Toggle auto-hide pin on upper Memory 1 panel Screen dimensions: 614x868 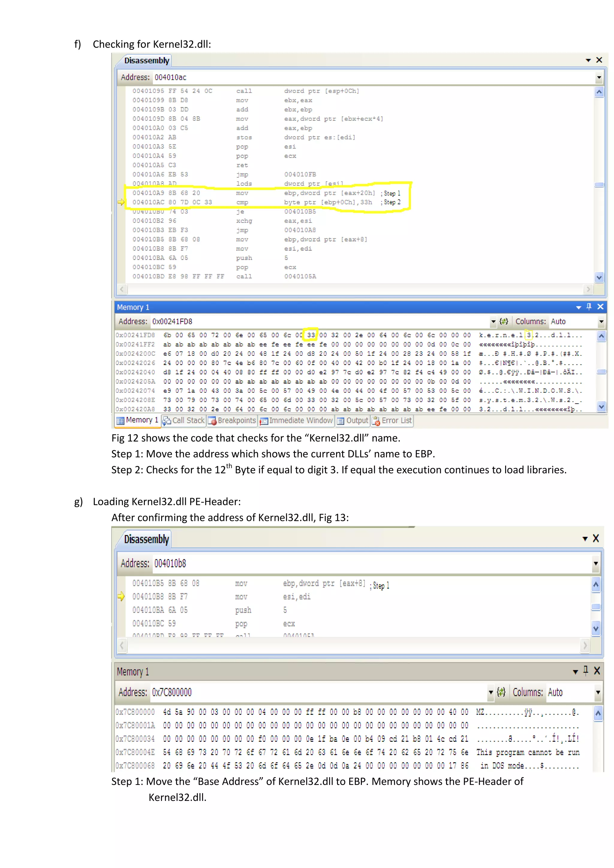(x=589, y=307)
